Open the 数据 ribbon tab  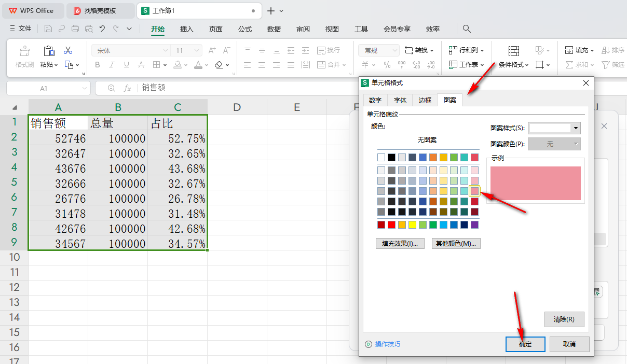(274, 29)
